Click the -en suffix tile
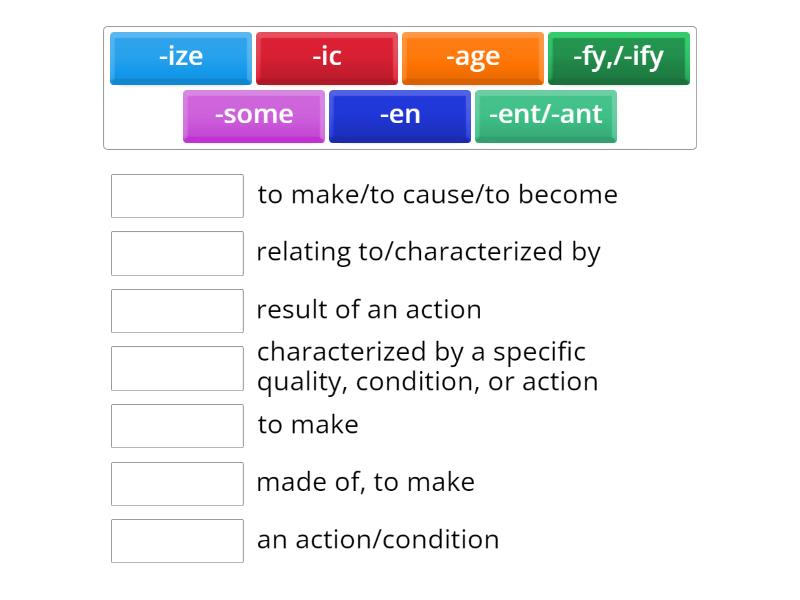The width and height of the screenshot is (800, 600). point(399,115)
